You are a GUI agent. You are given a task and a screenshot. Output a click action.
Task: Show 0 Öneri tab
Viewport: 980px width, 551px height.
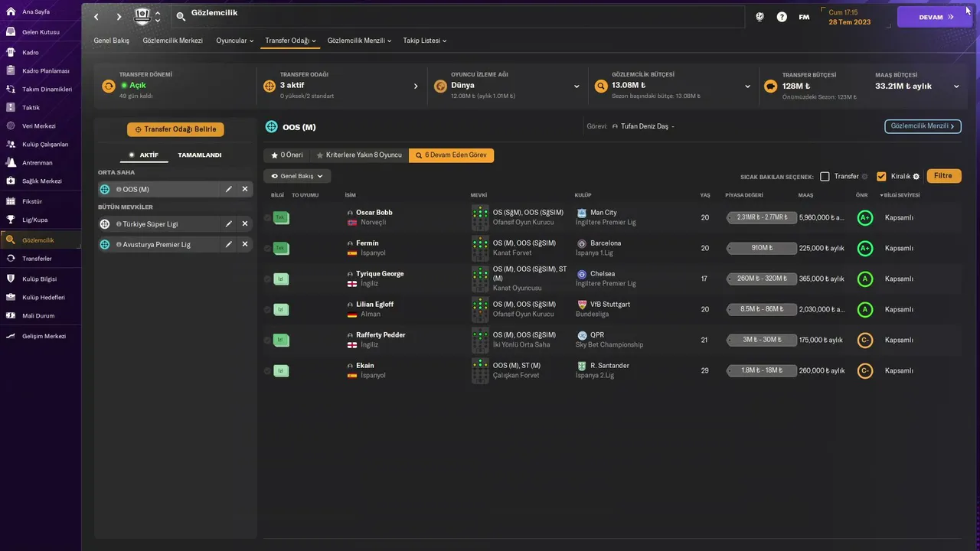coord(287,155)
